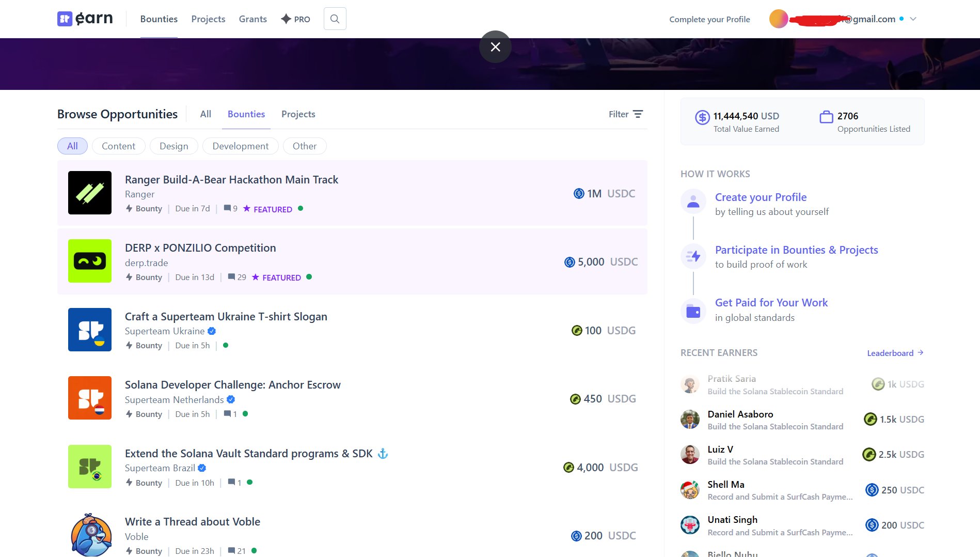This screenshot has width=980, height=557.
Task: Open the search magnifier icon
Action: click(335, 19)
